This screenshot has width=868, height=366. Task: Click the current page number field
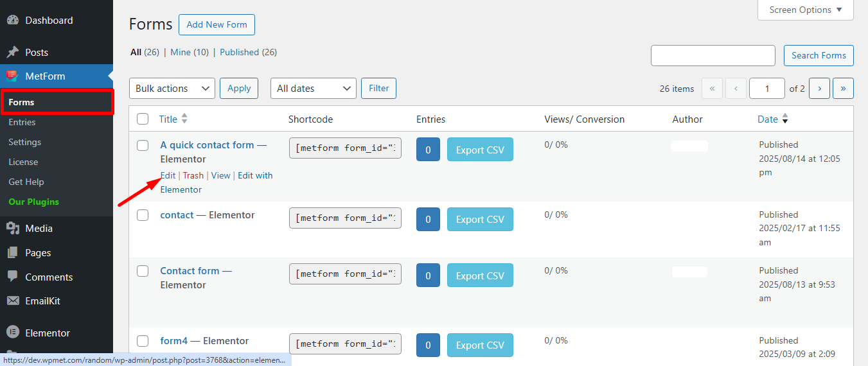click(766, 89)
